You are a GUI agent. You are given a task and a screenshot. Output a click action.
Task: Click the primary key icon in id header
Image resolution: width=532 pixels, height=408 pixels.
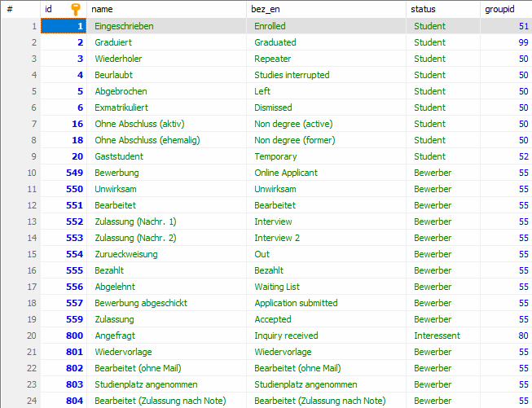click(x=76, y=9)
